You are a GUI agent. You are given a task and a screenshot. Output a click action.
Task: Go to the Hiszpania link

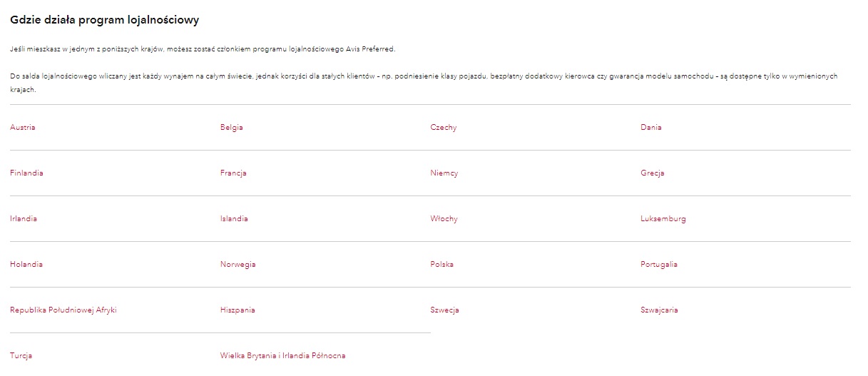(238, 310)
